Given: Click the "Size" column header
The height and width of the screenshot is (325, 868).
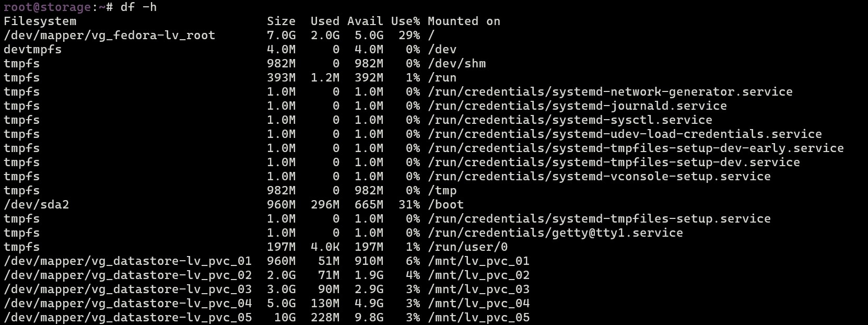Looking at the screenshot, I should click(x=281, y=21).
